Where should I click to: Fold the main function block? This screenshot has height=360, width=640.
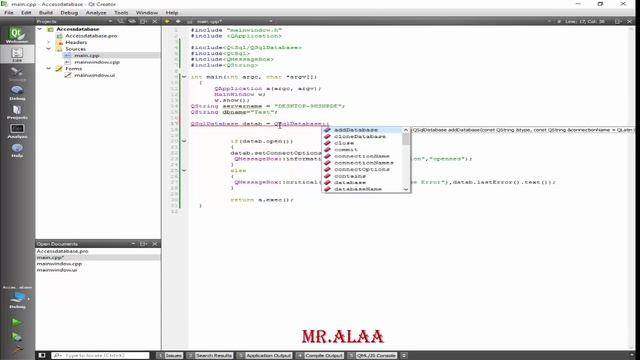(x=184, y=77)
